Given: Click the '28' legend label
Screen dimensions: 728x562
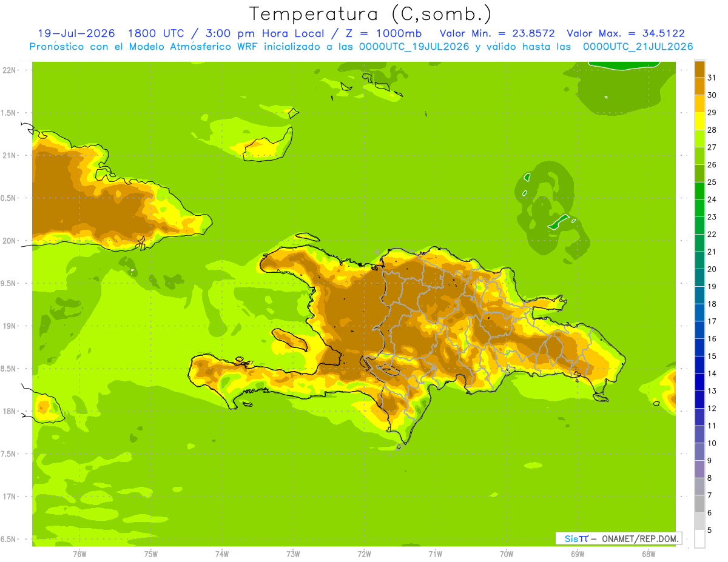Looking at the screenshot, I should click(x=712, y=130).
